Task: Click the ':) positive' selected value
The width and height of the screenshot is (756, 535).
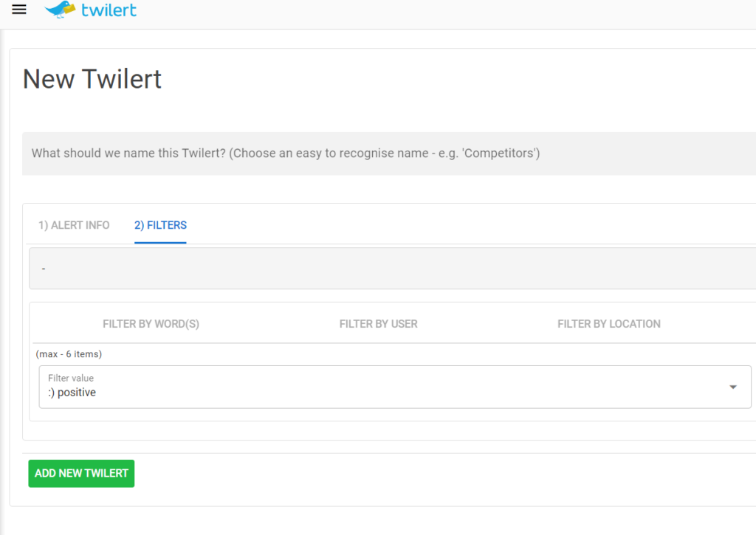Action: [x=72, y=393]
